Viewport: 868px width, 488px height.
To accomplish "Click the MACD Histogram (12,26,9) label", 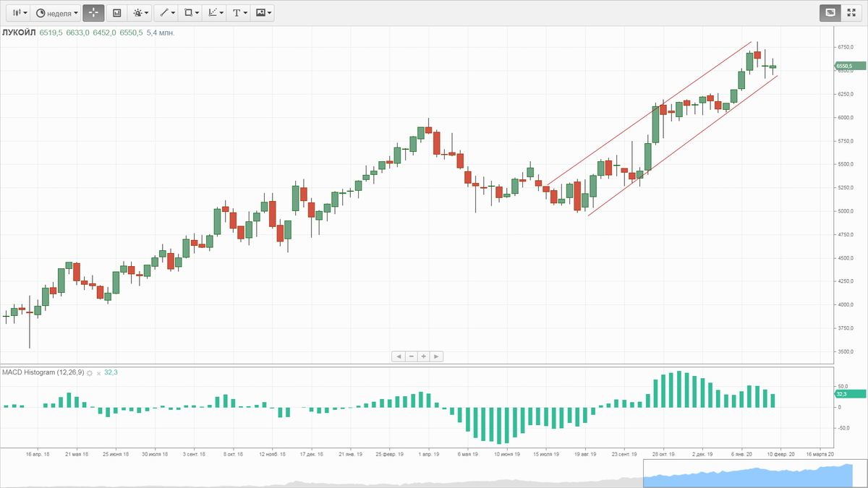I will [43, 372].
